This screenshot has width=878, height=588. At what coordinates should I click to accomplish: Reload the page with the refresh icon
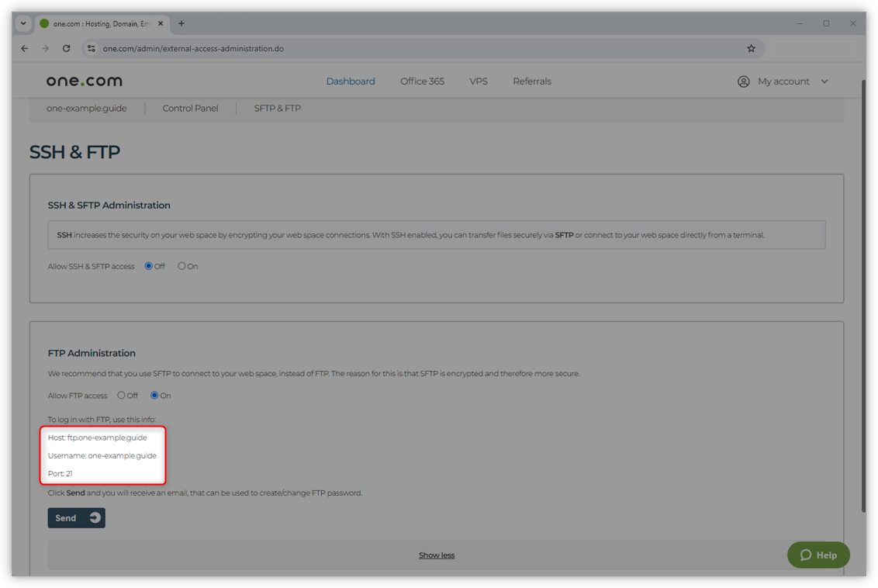coord(66,48)
